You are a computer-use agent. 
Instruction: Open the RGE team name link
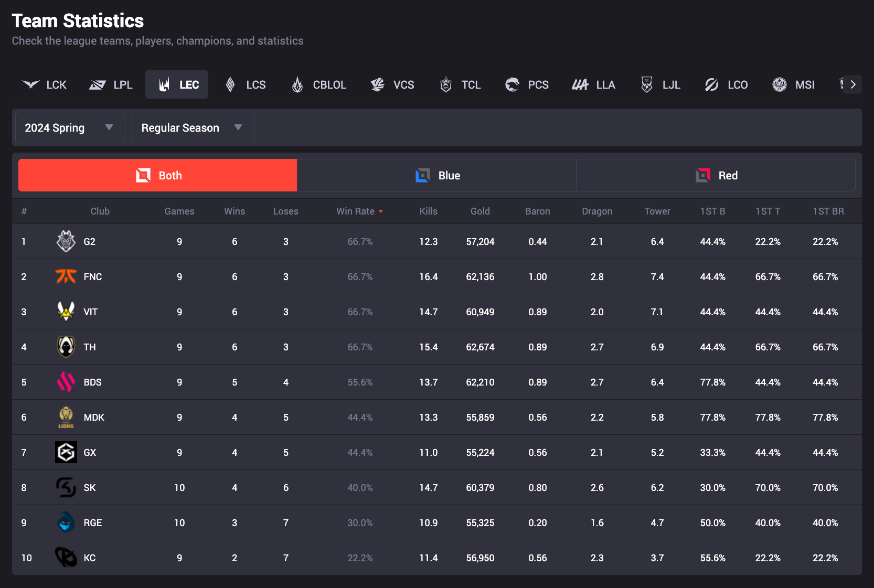(x=93, y=522)
